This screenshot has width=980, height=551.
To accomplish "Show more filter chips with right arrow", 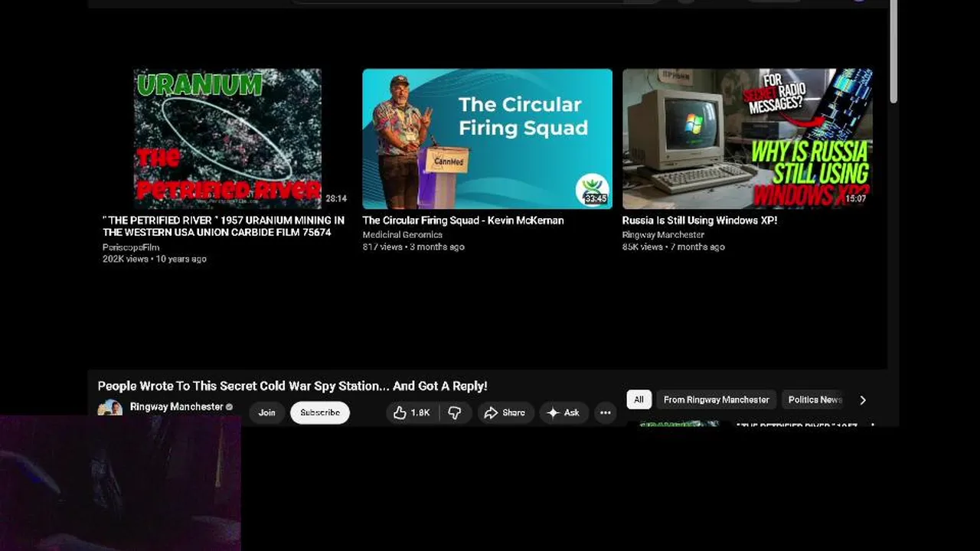I will pyautogui.click(x=863, y=399).
